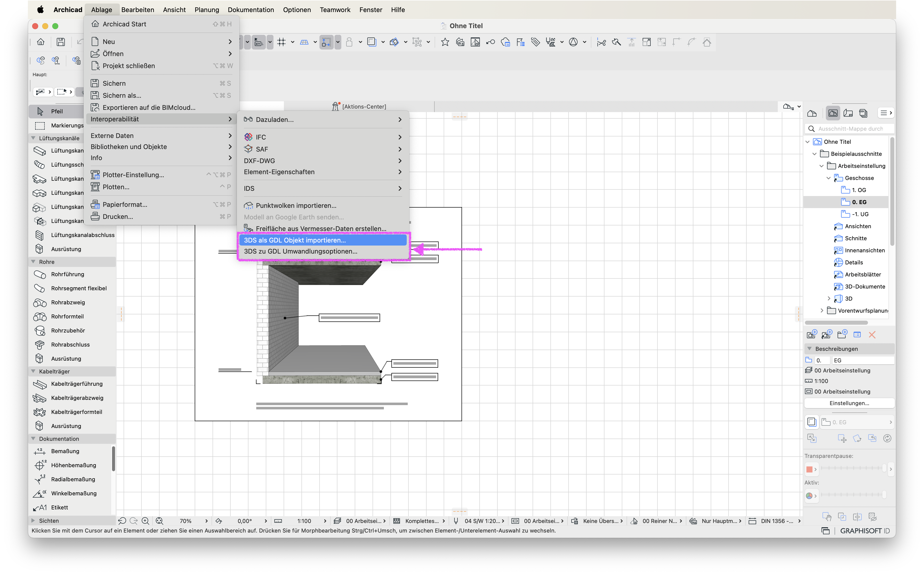Image resolution: width=924 pixels, height=575 pixels.
Task: Choose 3DS zu GDL Umwandlungsoptionen
Action: pos(323,251)
